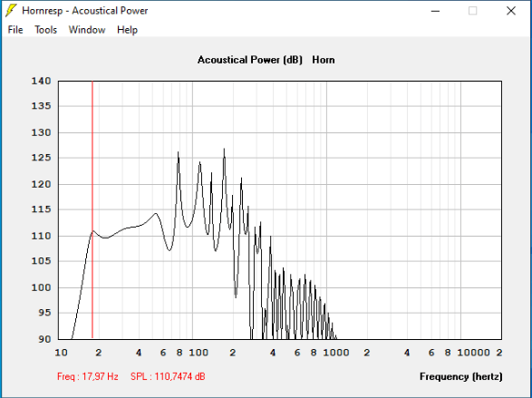
Task: Open the File menu
Action: (x=15, y=30)
